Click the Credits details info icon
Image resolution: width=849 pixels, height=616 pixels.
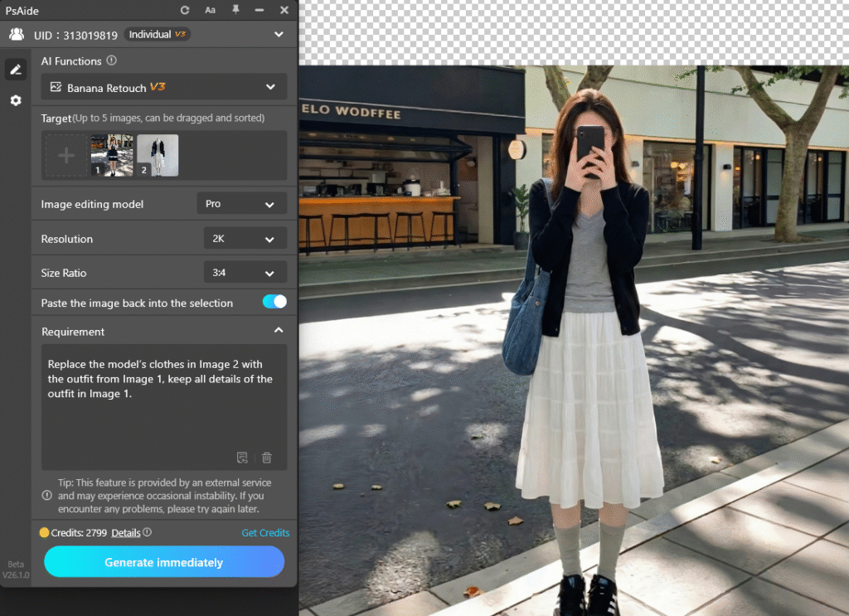(x=147, y=533)
